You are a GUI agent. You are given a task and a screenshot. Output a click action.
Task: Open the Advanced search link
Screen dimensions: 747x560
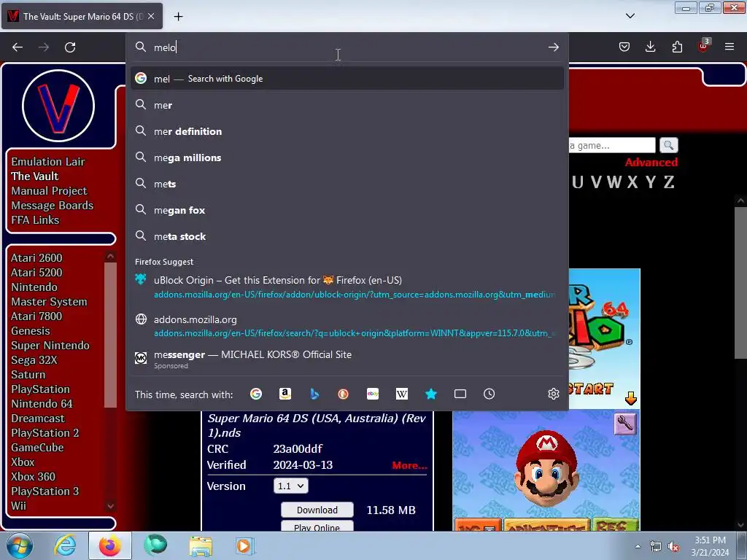coord(651,163)
